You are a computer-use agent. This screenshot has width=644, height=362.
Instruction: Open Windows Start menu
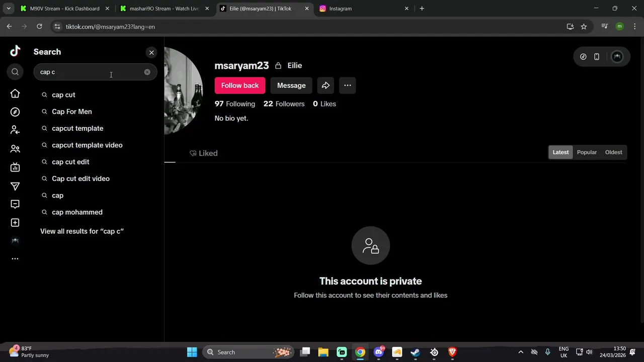tap(192, 352)
